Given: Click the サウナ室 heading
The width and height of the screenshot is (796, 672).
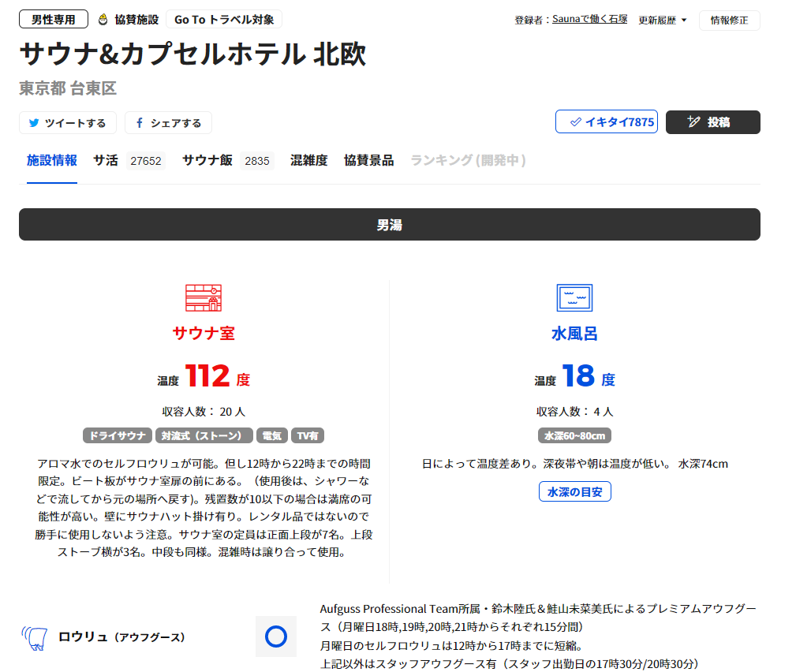Looking at the screenshot, I should point(204,333).
